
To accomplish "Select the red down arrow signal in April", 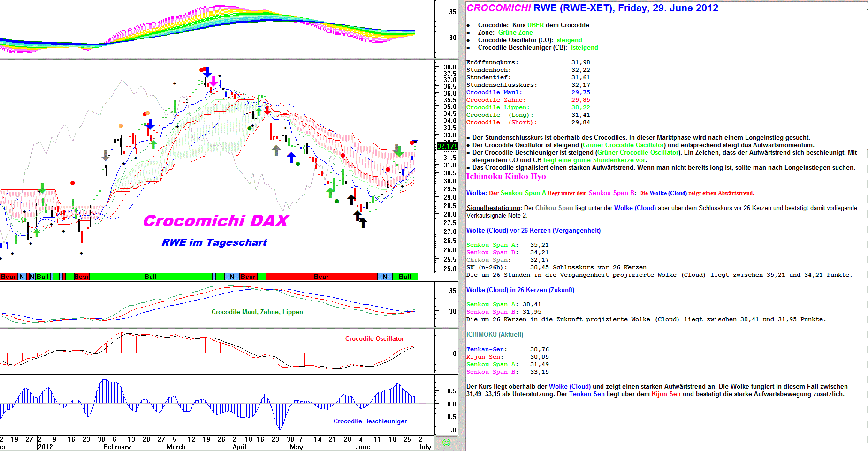I will pos(267,110).
